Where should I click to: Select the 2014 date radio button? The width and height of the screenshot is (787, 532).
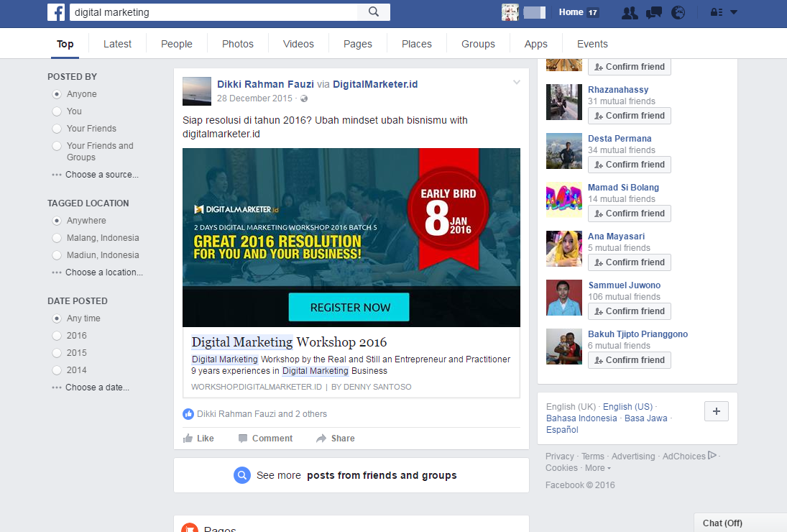[57, 370]
